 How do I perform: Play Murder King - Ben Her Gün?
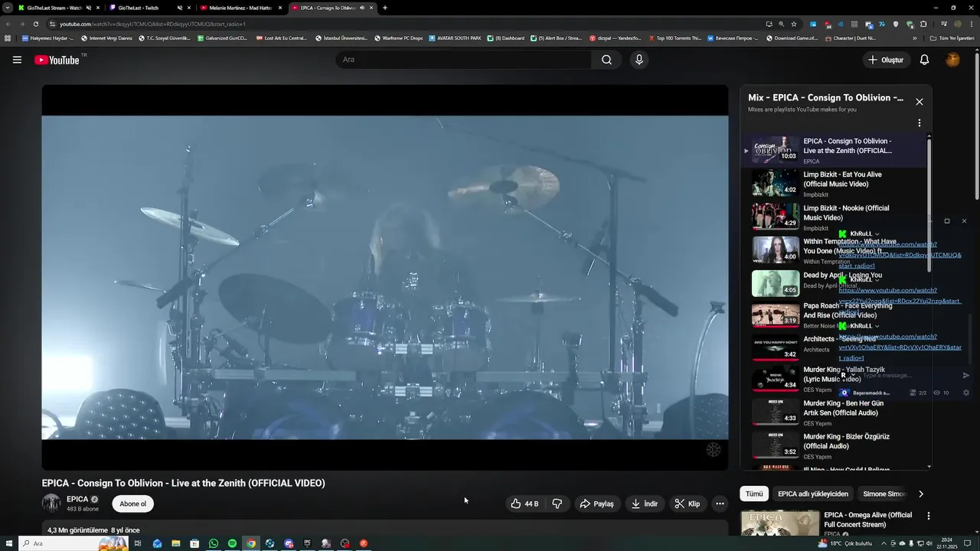[x=834, y=412]
